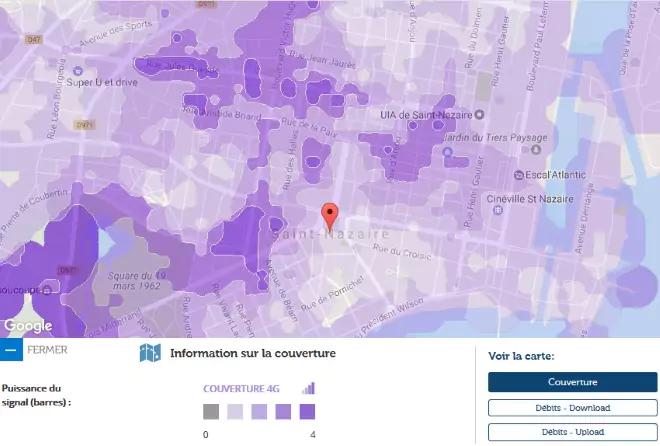Select the Couverture map view button
This screenshot has width=660, height=446.
tap(572, 382)
